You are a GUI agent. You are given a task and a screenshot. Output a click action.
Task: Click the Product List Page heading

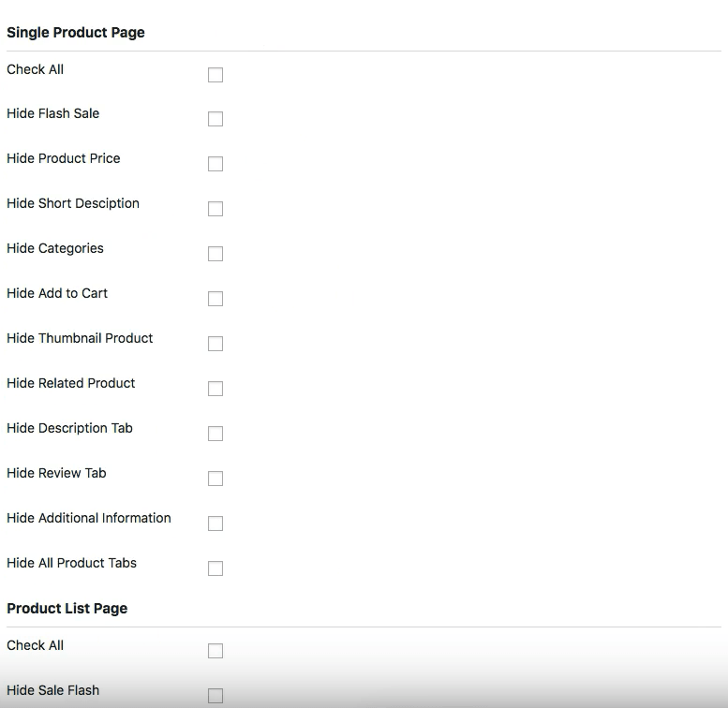pos(67,608)
